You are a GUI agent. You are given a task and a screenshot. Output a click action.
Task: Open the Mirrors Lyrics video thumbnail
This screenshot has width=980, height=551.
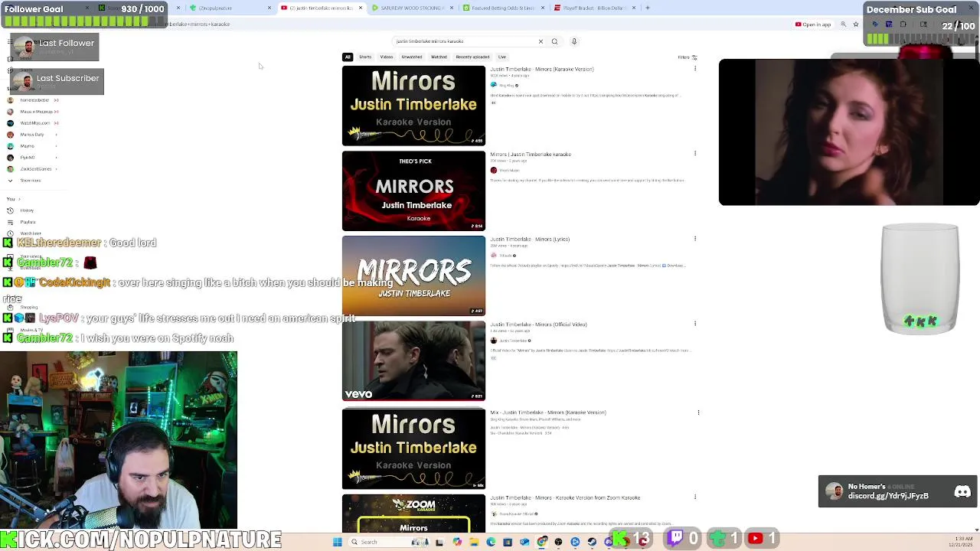pyautogui.click(x=413, y=275)
